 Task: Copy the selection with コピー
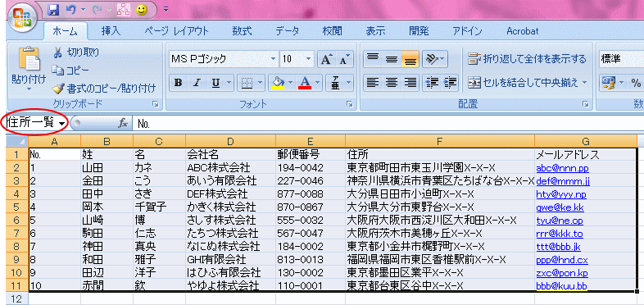[70, 71]
